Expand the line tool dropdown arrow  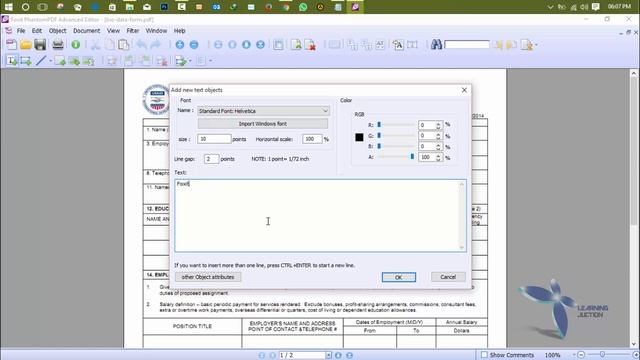click(50, 61)
